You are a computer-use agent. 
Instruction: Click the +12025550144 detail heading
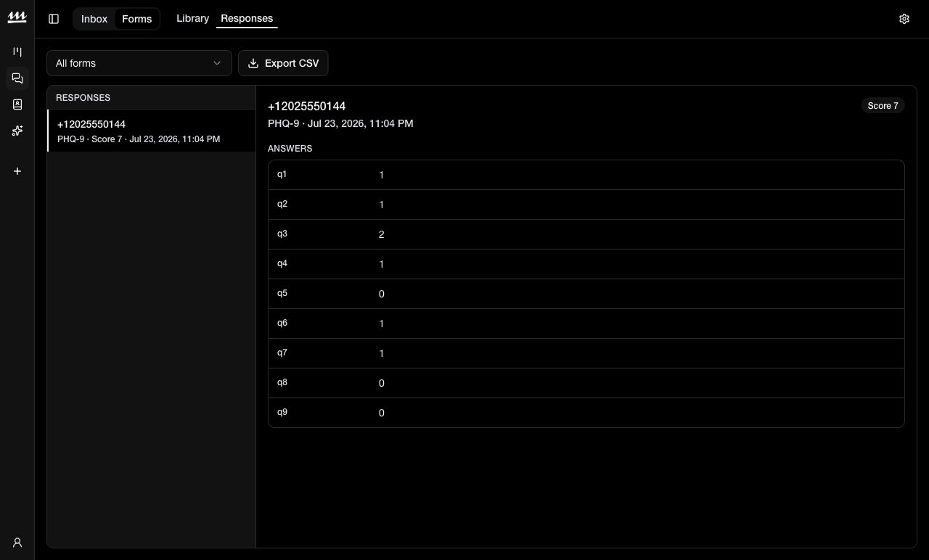pyautogui.click(x=306, y=107)
